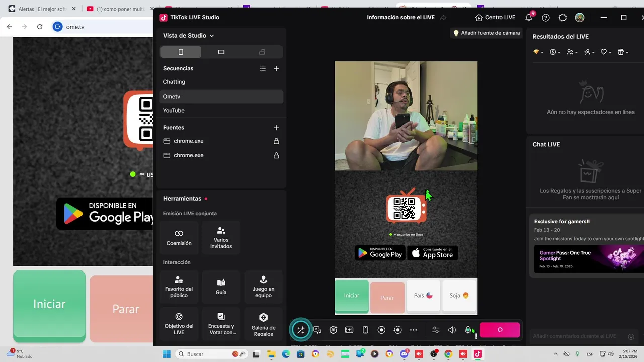Click the diamonds stat icon in Resultados del LIVE
The width and height of the screenshot is (644, 362).
(536, 52)
